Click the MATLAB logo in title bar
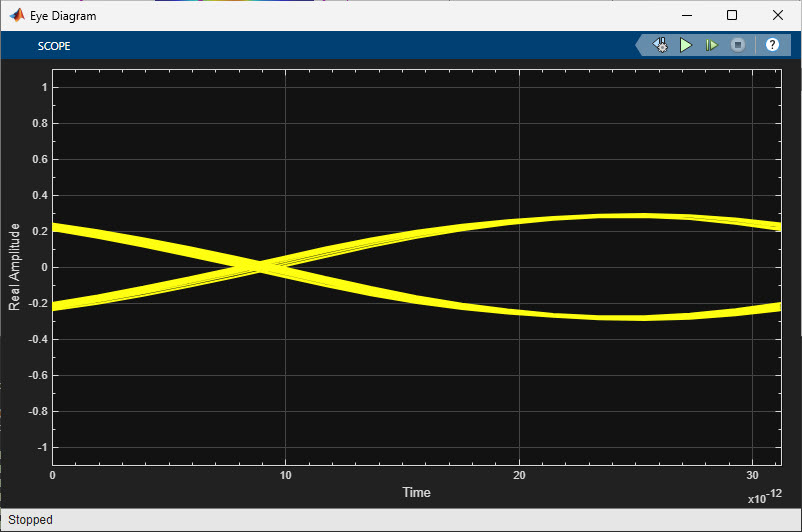Image resolution: width=802 pixels, height=532 pixels. coord(16,16)
